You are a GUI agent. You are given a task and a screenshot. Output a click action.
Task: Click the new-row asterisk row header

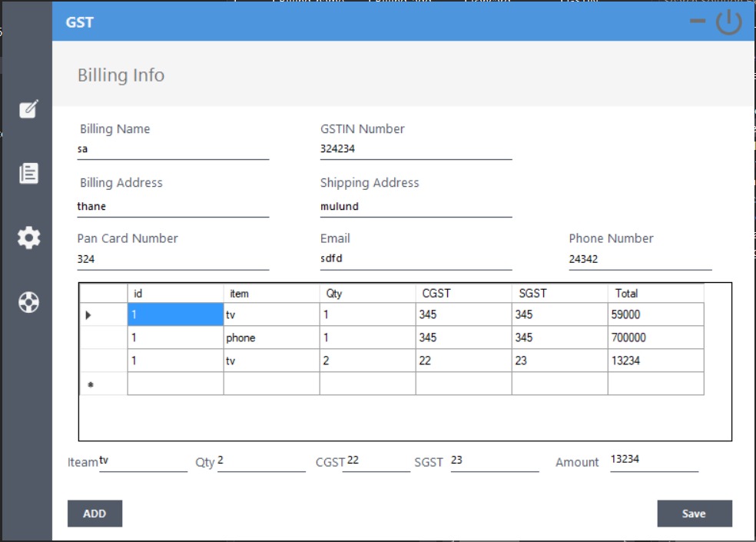tap(103, 384)
